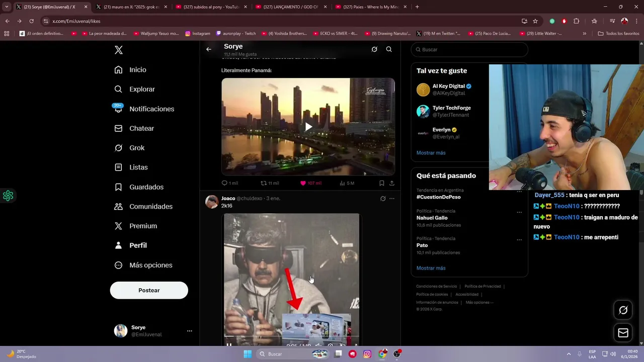Open options for Nahuel Gallo trend

click(519, 212)
